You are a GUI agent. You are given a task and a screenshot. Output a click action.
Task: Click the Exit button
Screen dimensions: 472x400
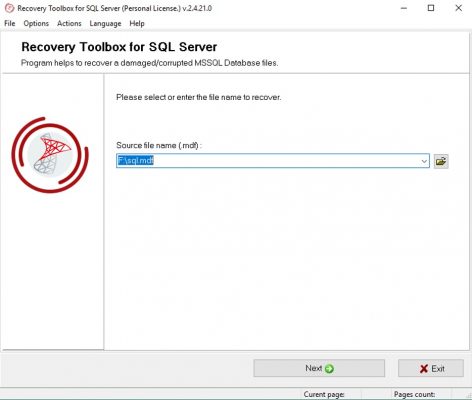pos(431,368)
